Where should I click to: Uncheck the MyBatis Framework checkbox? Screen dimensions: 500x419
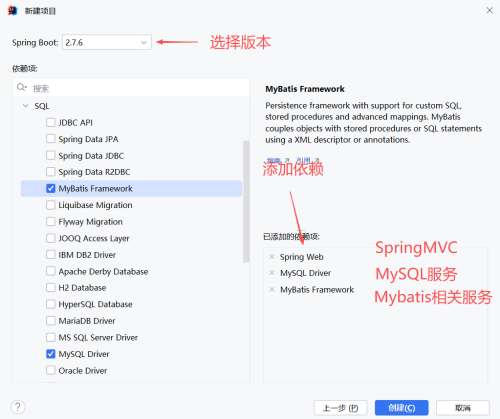[x=51, y=188]
